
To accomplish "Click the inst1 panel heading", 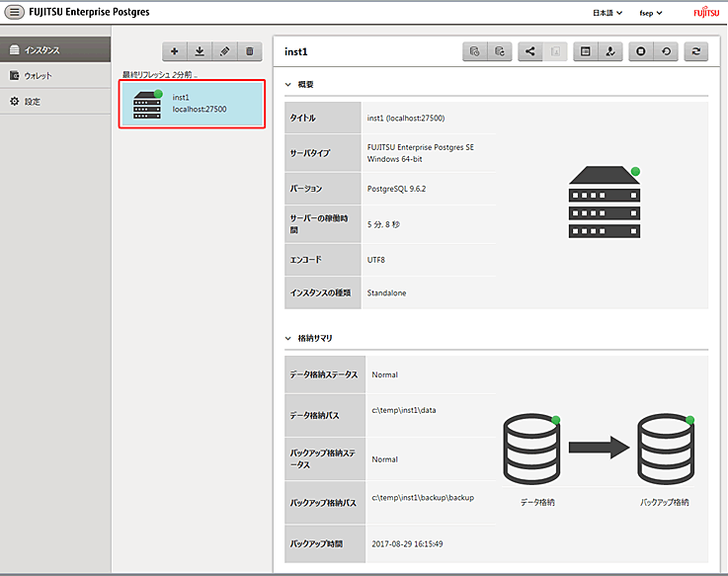I will tap(296, 51).
